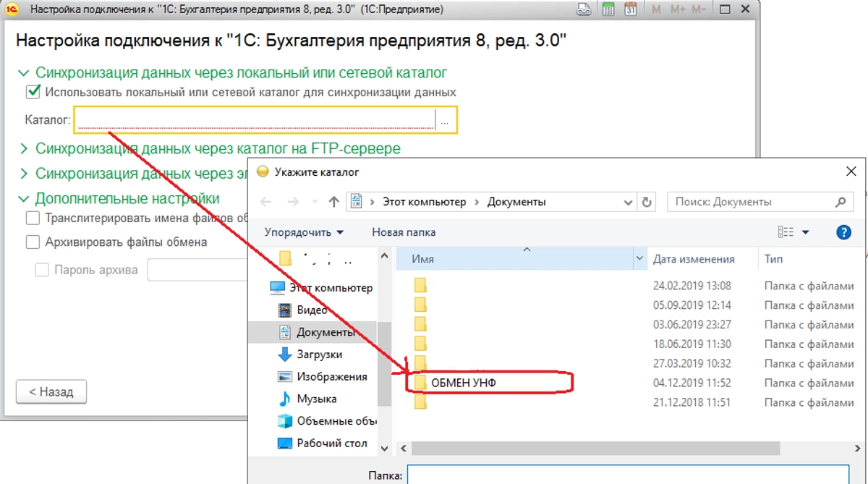Click the M- memory button
The height and width of the screenshot is (484, 868).
(x=699, y=9)
